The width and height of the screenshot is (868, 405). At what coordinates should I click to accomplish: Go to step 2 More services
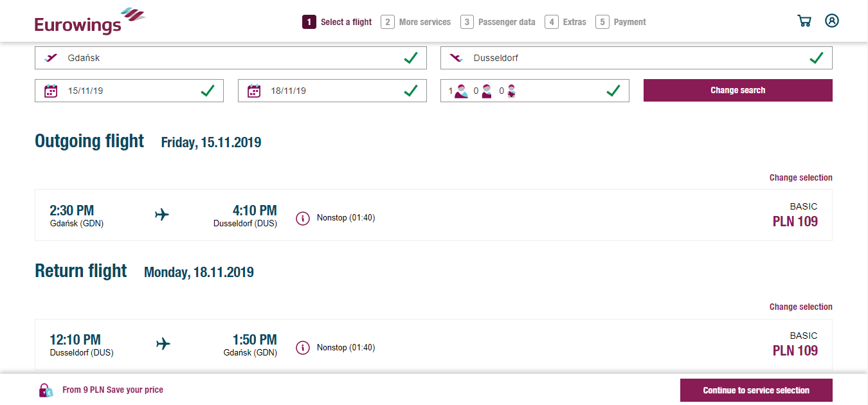(x=416, y=22)
